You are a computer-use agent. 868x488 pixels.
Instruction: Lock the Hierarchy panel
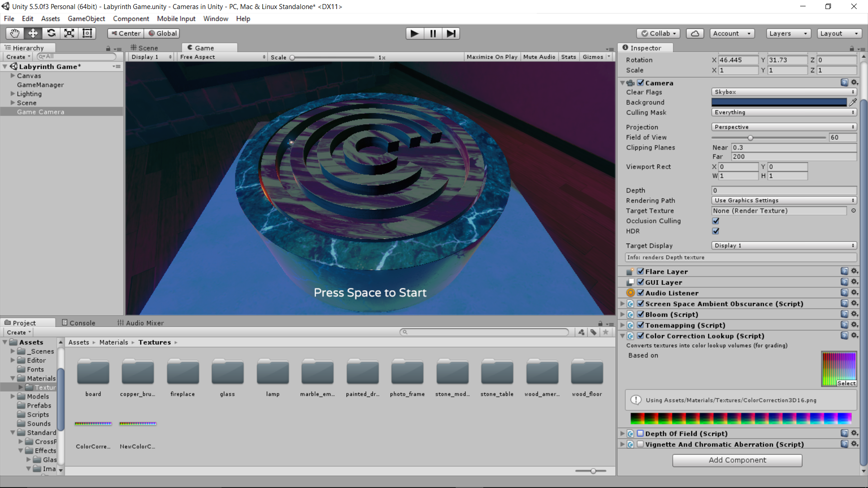[x=108, y=48]
